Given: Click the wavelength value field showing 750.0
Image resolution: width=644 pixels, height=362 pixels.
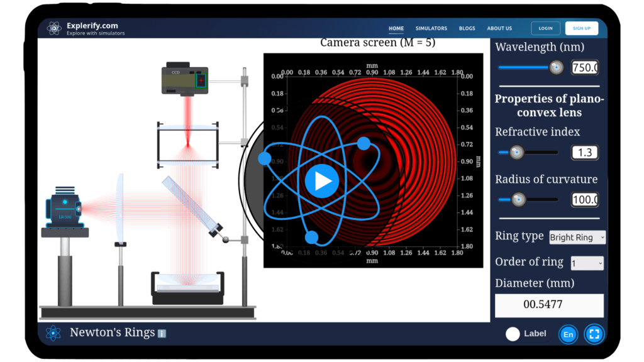Looking at the screenshot, I should tap(584, 67).
